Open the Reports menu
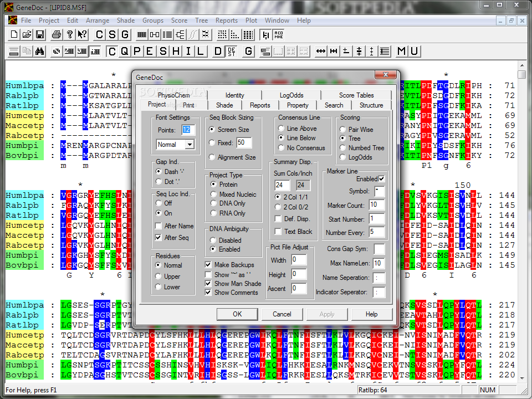 coord(226,21)
